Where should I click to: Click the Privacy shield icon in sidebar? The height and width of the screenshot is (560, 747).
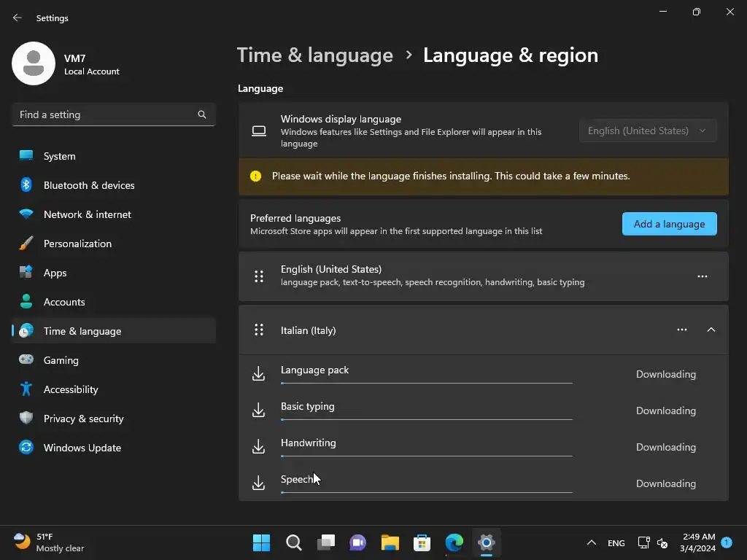coord(26,418)
